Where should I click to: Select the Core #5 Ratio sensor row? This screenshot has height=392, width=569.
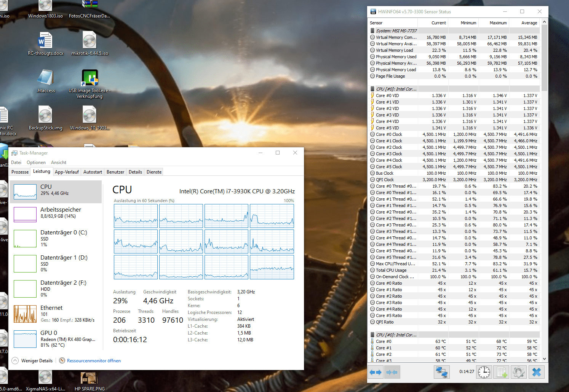454,316
